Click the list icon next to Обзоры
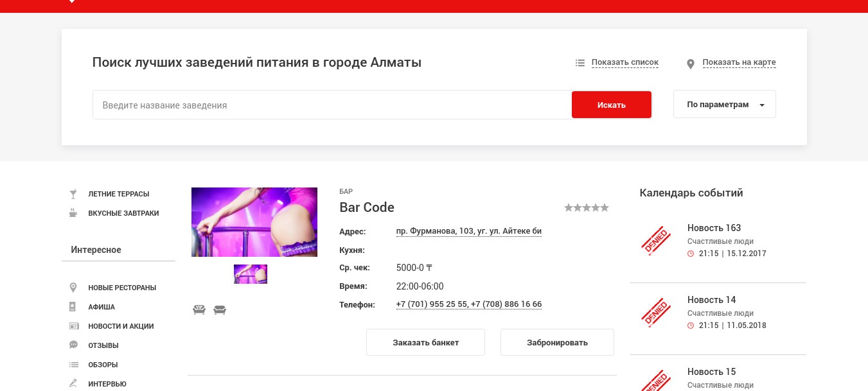This screenshot has height=391, width=868. [73, 365]
